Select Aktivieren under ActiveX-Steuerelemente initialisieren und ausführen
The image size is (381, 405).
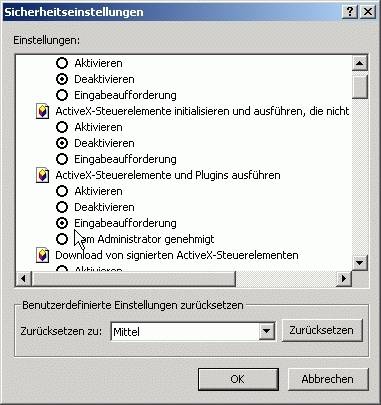(62, 127)
